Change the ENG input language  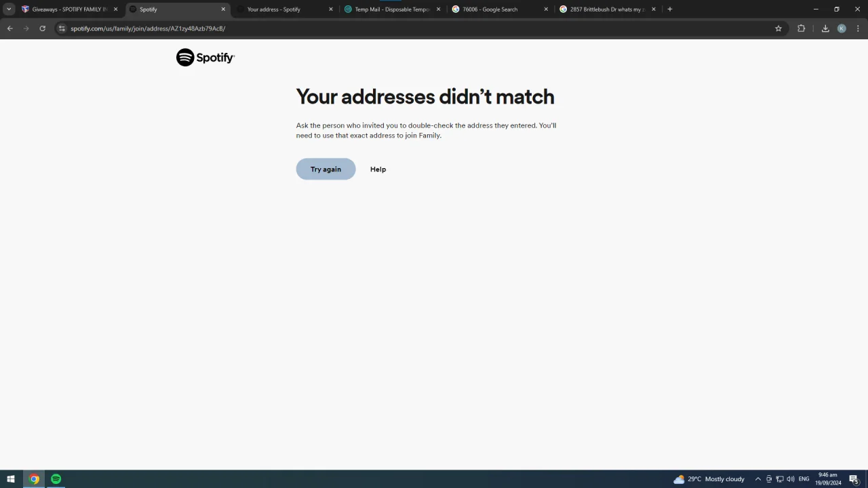tap(804, 479)
